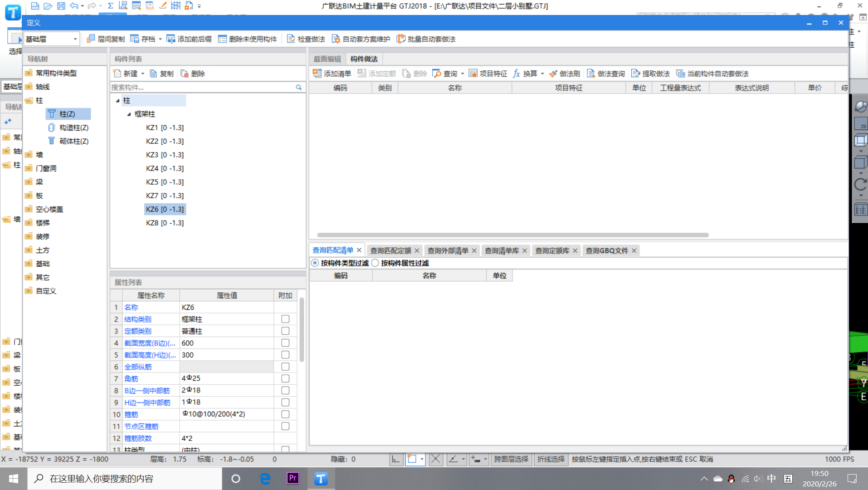Open 查询 dropdown arrow
This screenshot has height=490, width=868.
point(463,73)
